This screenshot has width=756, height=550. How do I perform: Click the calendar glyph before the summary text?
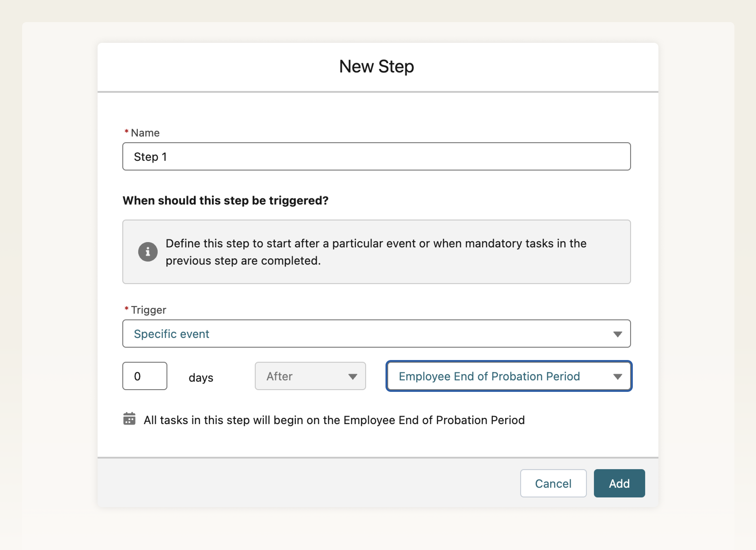pos(130,420)
